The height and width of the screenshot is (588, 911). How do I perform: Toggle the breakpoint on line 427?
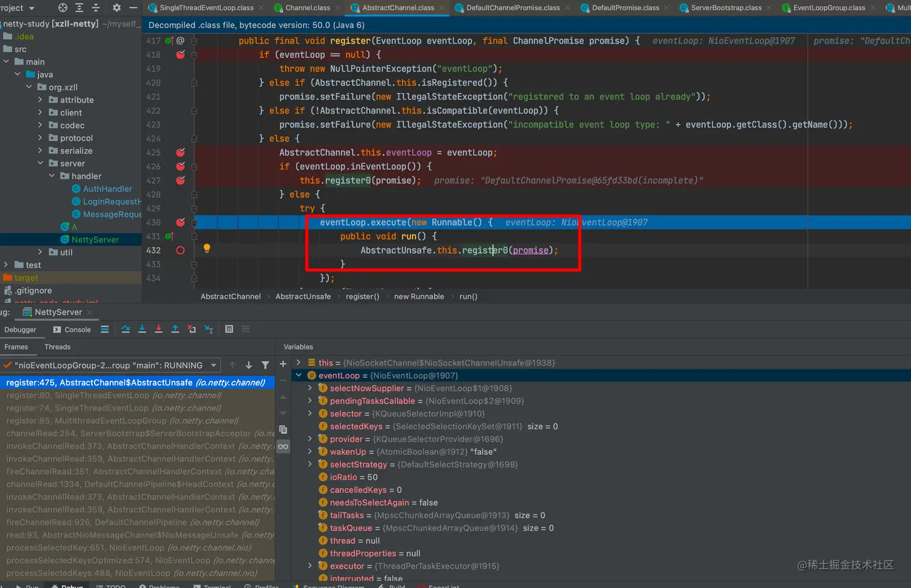[180, 180]
